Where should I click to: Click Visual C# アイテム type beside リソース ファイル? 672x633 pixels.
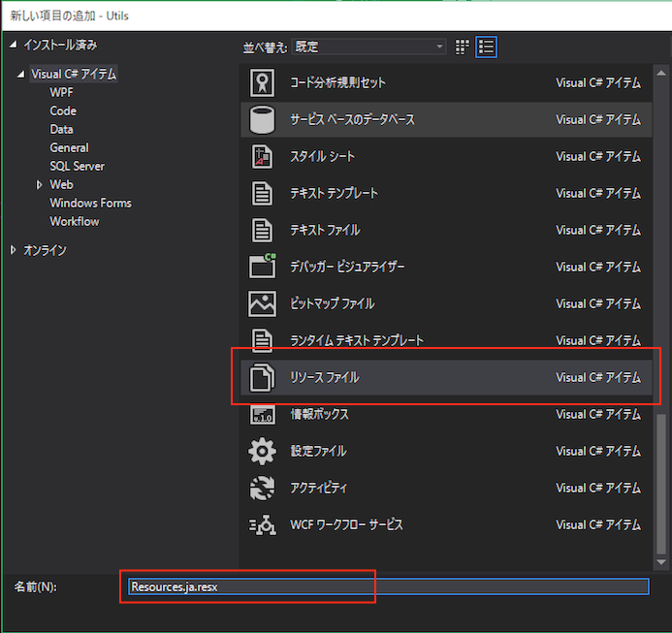tap(598, 378)
